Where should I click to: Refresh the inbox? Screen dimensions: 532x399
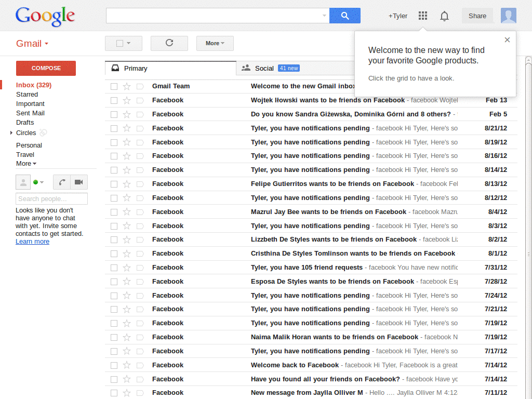coord(169,43)
